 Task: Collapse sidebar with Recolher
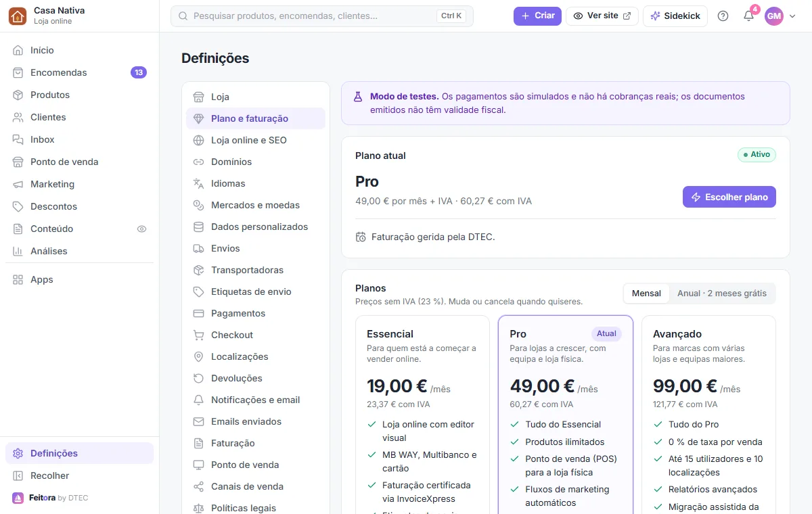[79, 475]
